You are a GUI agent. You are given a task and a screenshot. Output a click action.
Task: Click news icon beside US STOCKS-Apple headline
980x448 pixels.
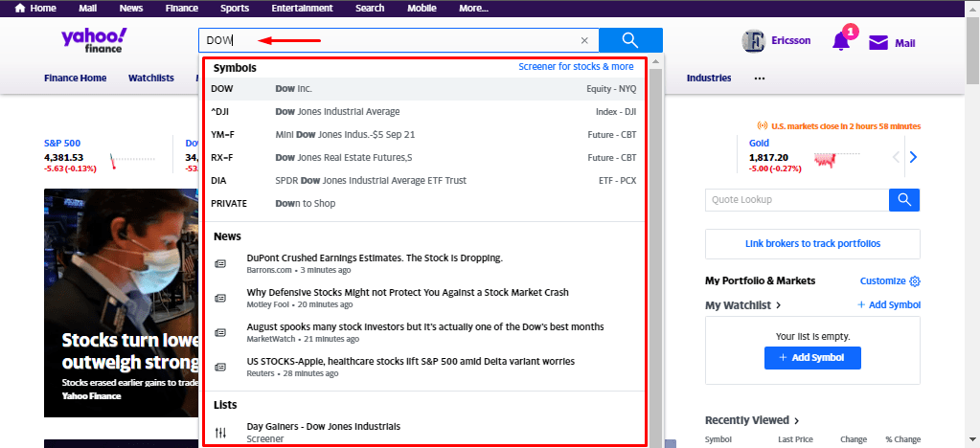tap(220, 367)
